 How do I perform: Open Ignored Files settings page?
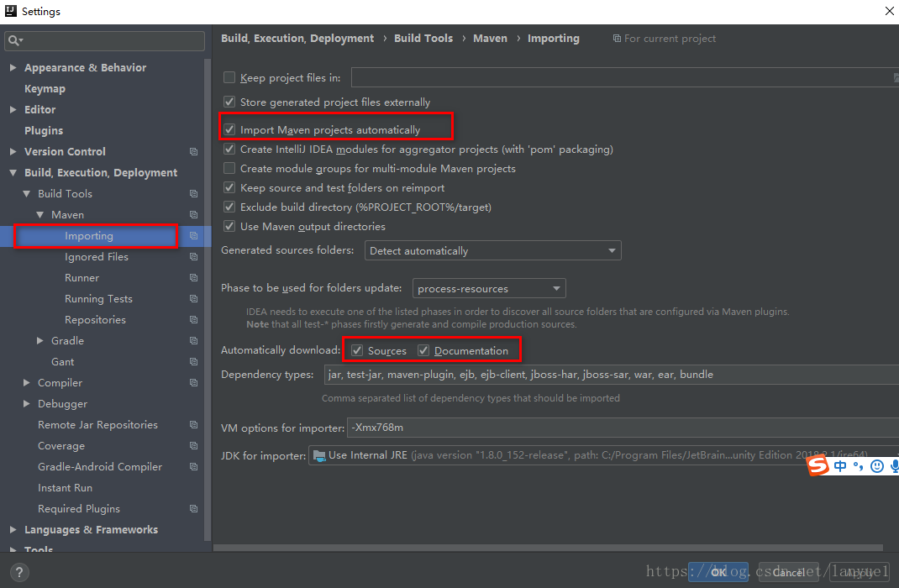(97, 257)
